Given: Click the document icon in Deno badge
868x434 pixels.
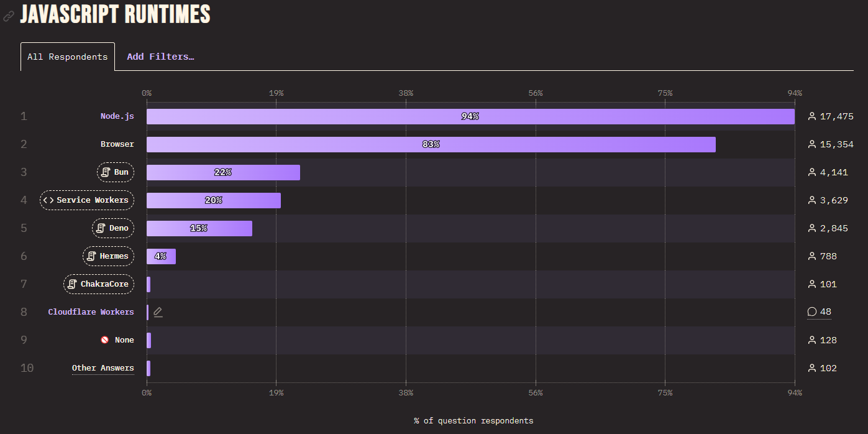Looking at the screenshot, I should coord(101,228).
